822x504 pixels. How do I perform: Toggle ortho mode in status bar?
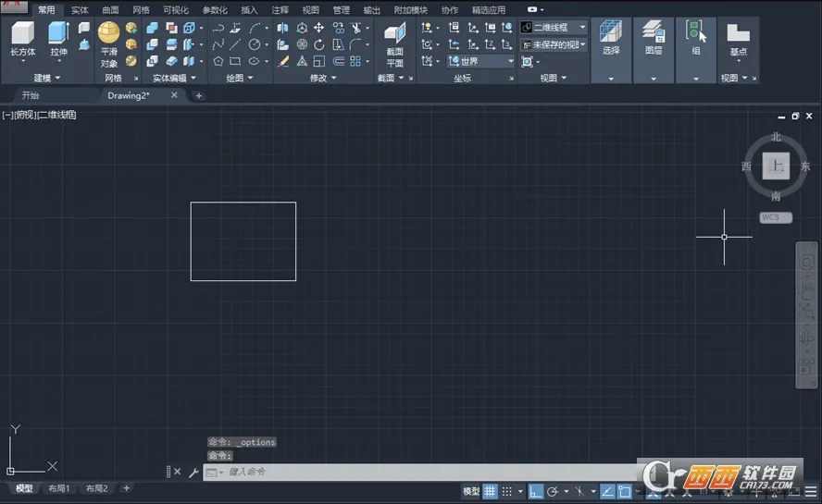535,491
